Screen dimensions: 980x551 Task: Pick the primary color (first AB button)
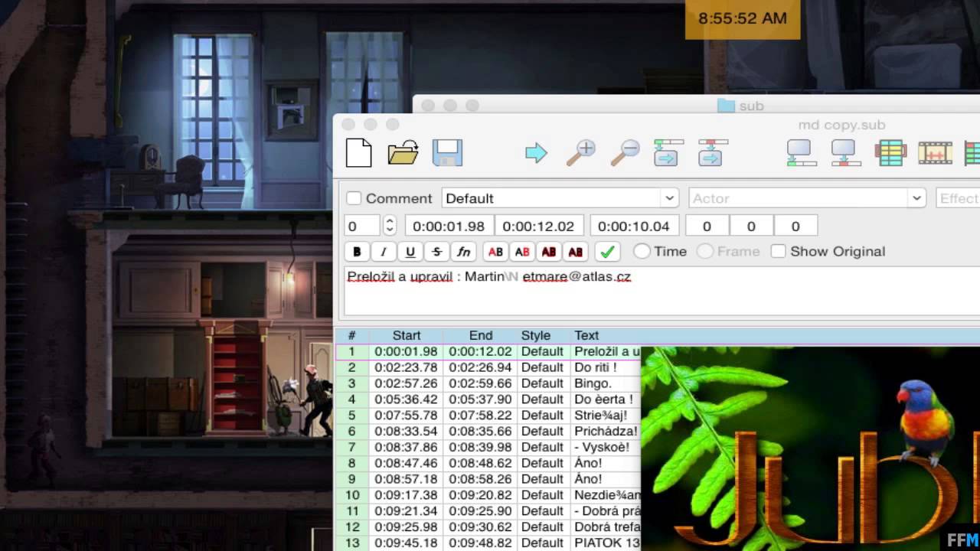point(495,252)
